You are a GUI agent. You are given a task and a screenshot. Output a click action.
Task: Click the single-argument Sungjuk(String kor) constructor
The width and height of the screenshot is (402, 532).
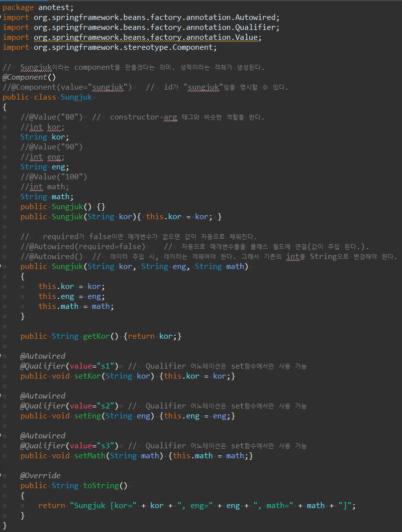(x=121, y=217)
